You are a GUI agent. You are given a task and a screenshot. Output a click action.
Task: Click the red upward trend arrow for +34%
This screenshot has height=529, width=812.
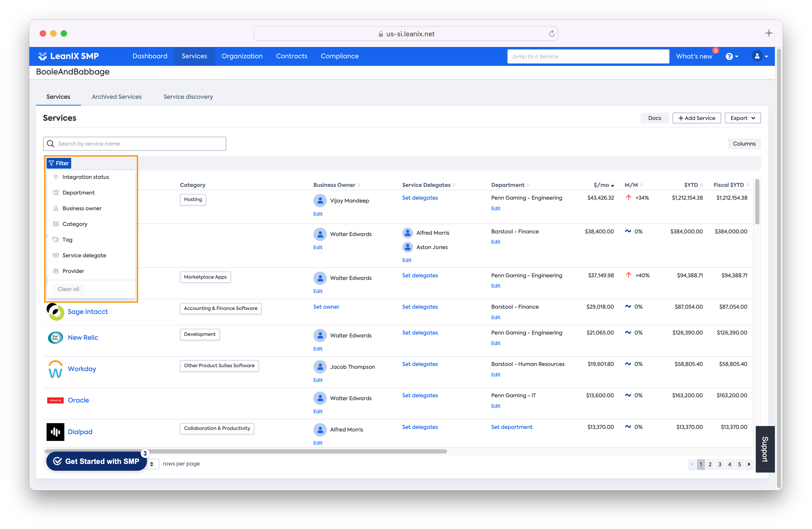click(x=628, y=198)
